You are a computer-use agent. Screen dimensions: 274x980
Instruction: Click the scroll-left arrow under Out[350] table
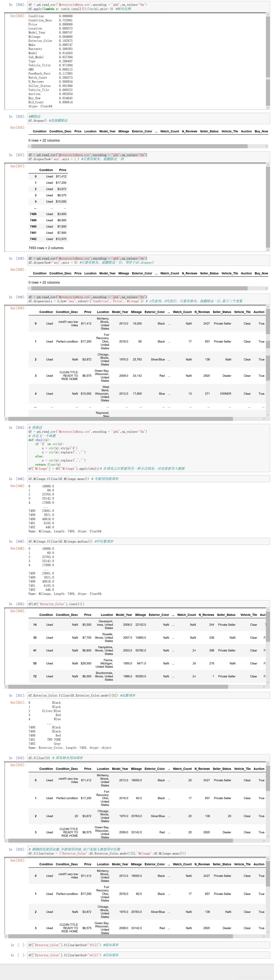(x=6, y=687)
